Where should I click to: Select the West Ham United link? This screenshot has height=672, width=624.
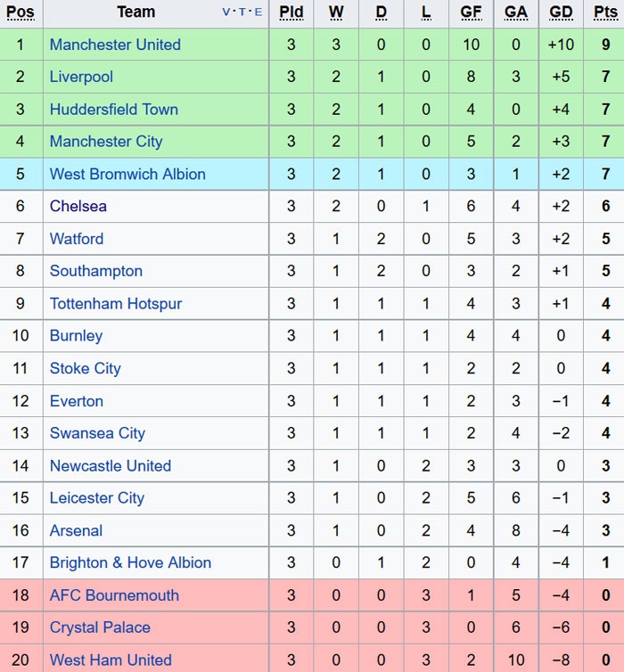pos(111,660)
